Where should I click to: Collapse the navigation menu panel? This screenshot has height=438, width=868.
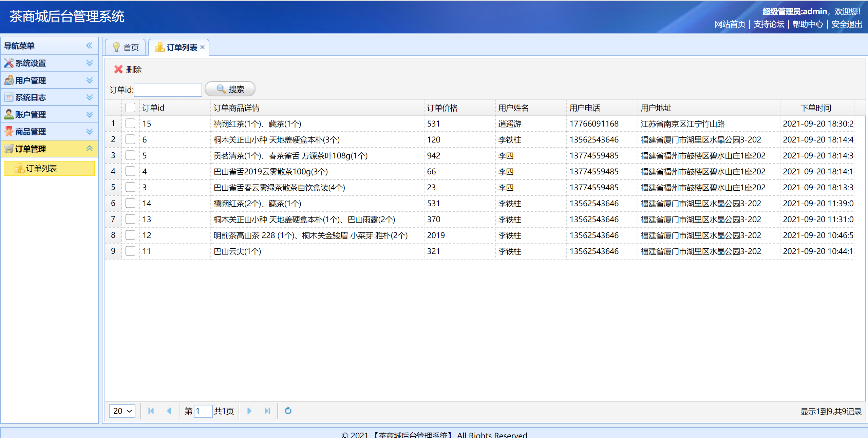pos(89,46)
